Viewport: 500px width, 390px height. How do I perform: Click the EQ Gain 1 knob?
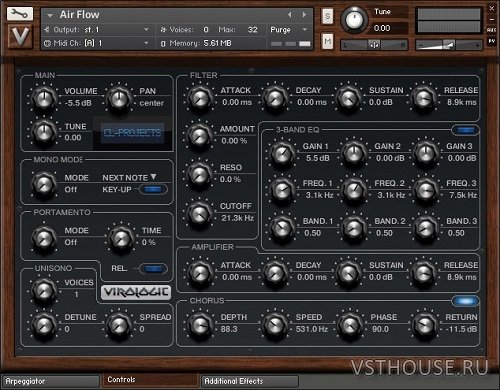click(282, 153)
